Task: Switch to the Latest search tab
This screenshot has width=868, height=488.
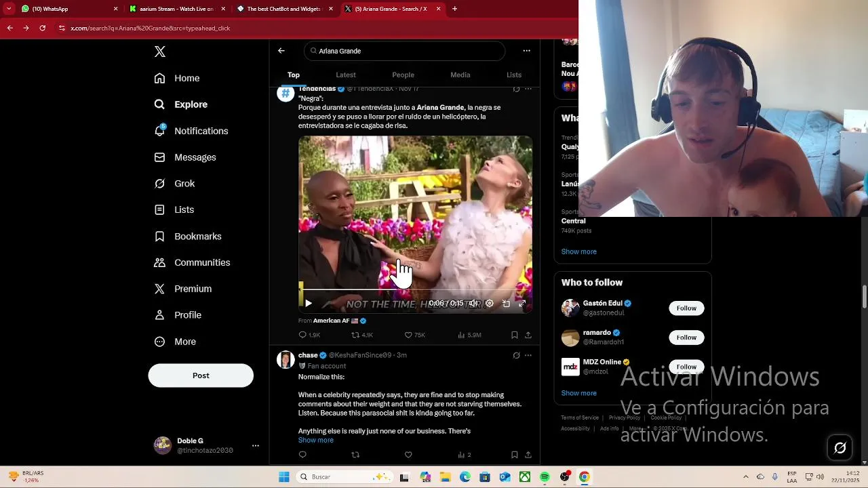Action: tap(346, 75)
